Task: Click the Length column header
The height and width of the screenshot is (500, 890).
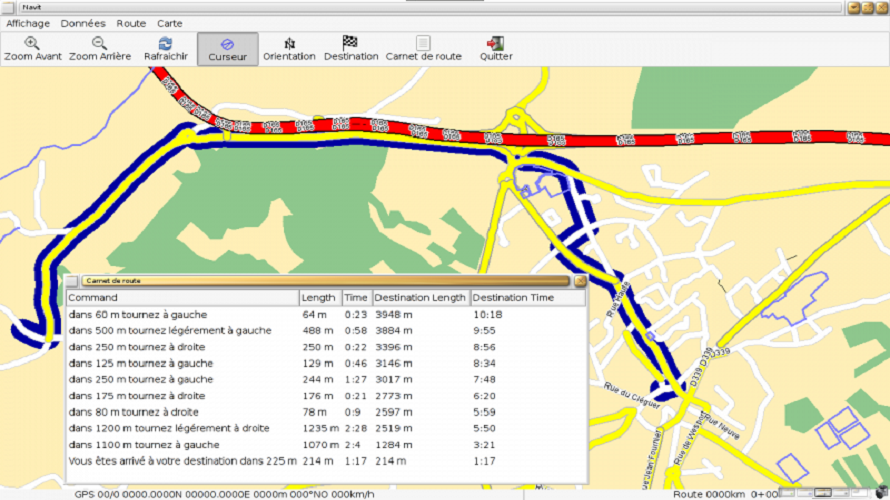Action: pos(319,298)
